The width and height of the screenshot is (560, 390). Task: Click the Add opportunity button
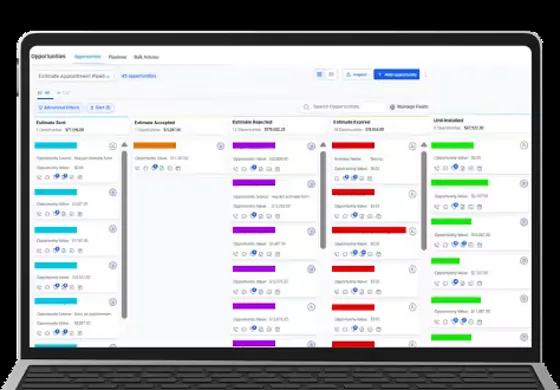click(396, 74)
